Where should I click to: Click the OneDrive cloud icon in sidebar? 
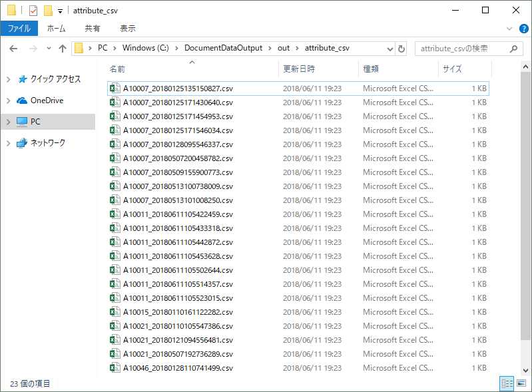click(x=22, y=100)
